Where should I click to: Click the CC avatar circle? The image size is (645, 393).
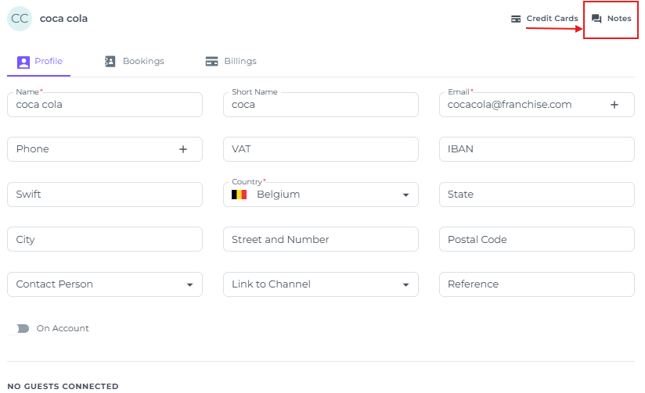click(19, 19)
